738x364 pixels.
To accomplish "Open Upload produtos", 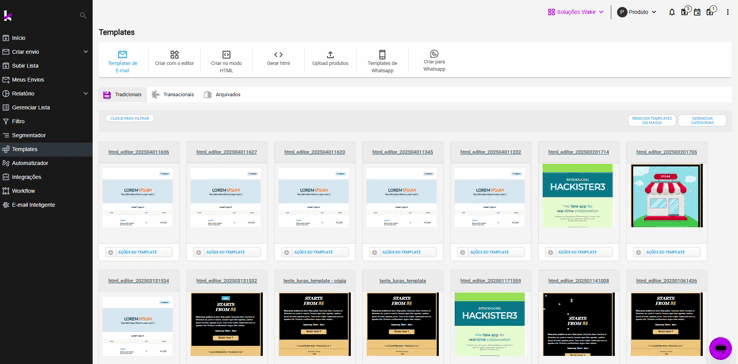I will [x=330, y=59].
